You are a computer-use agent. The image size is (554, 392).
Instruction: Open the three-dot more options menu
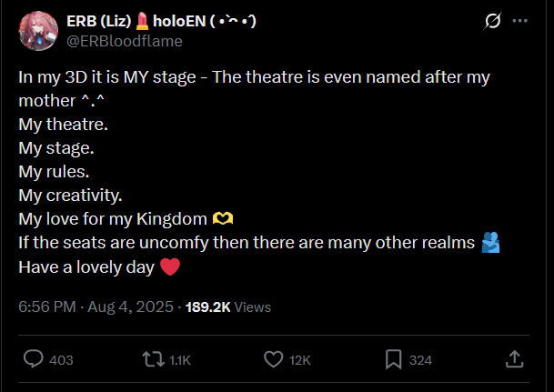pos(519,21)
